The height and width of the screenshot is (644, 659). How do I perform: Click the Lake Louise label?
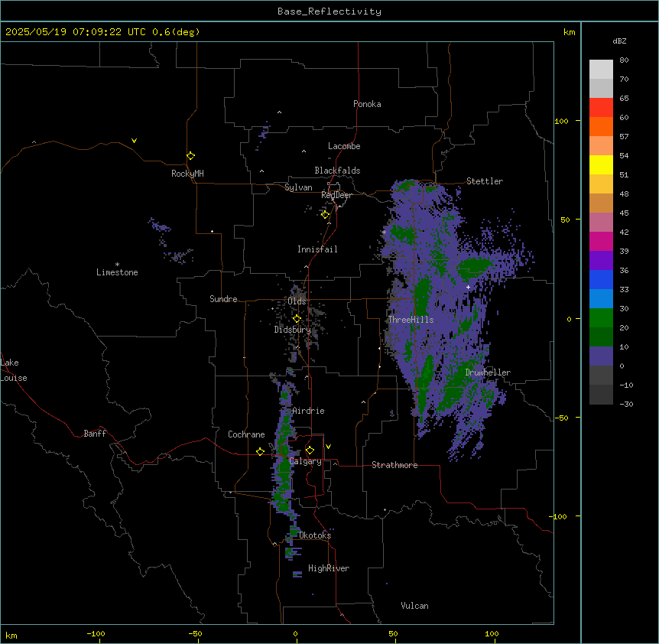(14, 370)
